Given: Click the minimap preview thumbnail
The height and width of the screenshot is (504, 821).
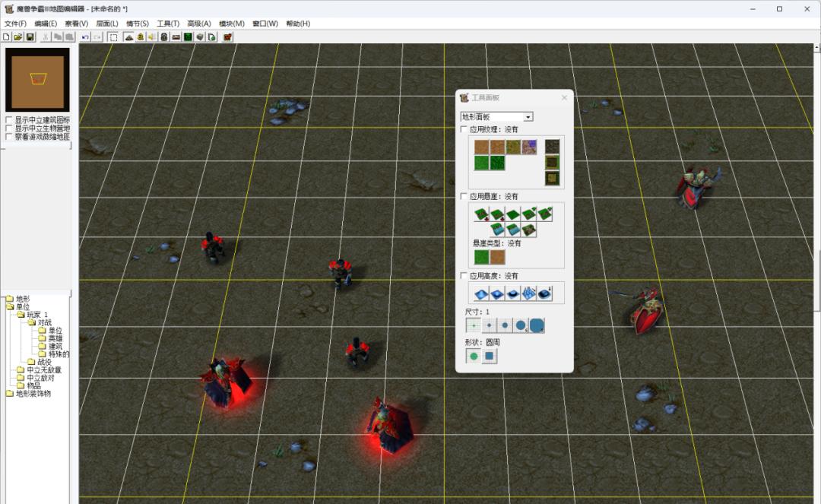Looking at the screenshot, I should pyautogui.click(x=37, y=80).
